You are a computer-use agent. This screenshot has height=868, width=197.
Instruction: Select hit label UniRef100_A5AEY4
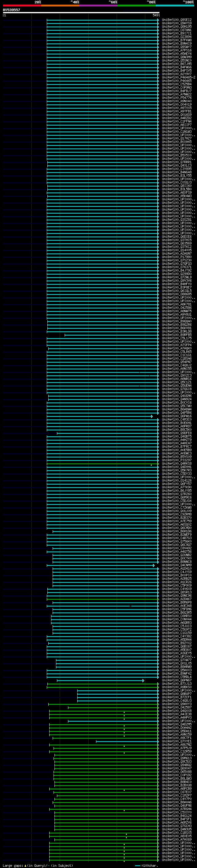pos(177,54)
